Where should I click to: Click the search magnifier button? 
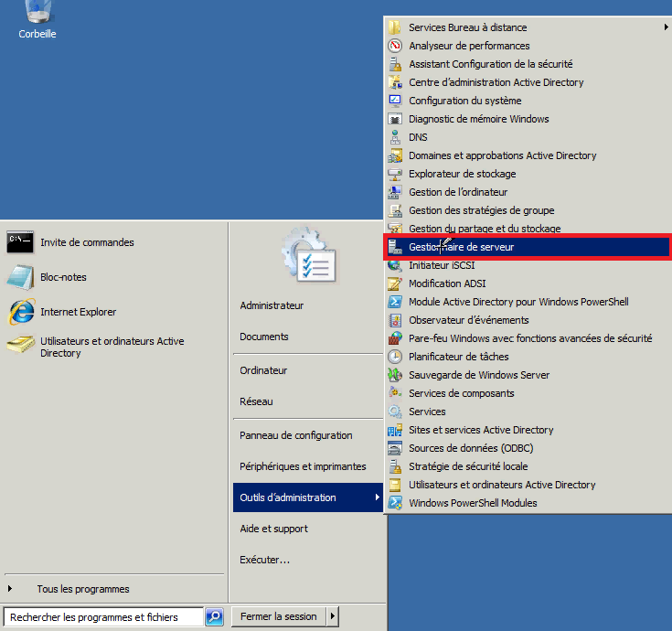pyautogui.click(x=215, y=617)
